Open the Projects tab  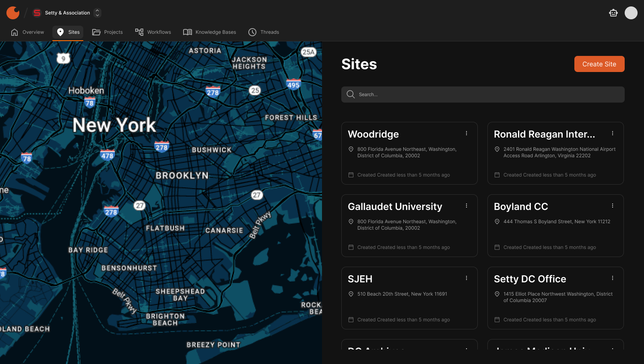click(x=107, y=32)
